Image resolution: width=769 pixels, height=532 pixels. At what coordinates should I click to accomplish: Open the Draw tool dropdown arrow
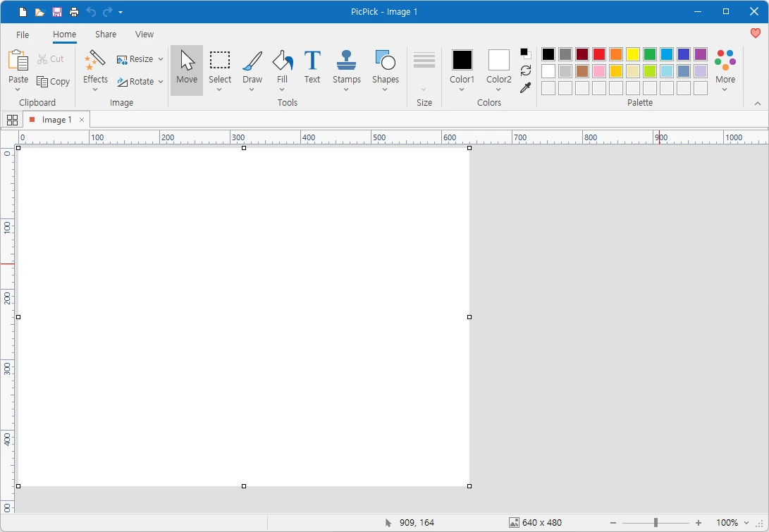click(x=252, y=90)
